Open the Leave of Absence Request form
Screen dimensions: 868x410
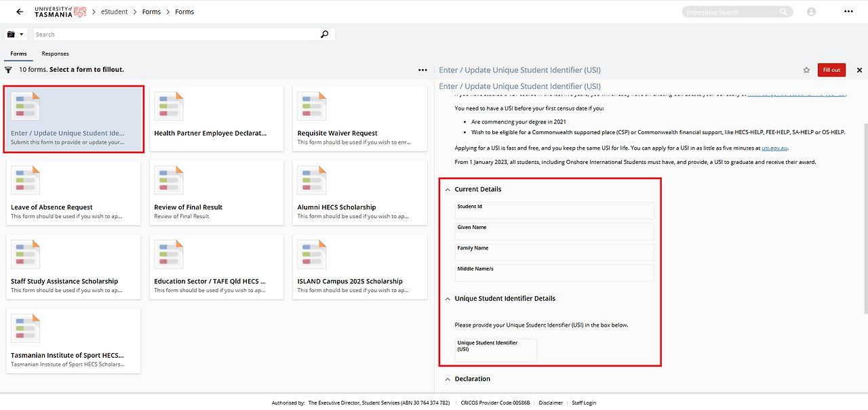[x=74, y=192]
